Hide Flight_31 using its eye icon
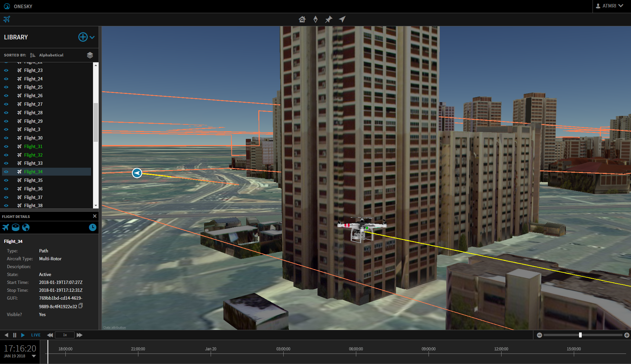The height and width of the screenshot is (364, 631). tap(6, 146)
